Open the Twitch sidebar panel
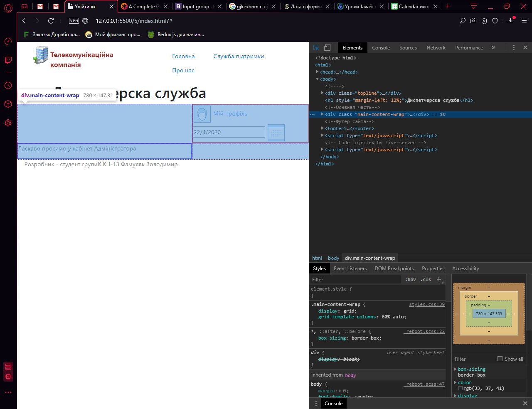532x409 pixels. 8,60
